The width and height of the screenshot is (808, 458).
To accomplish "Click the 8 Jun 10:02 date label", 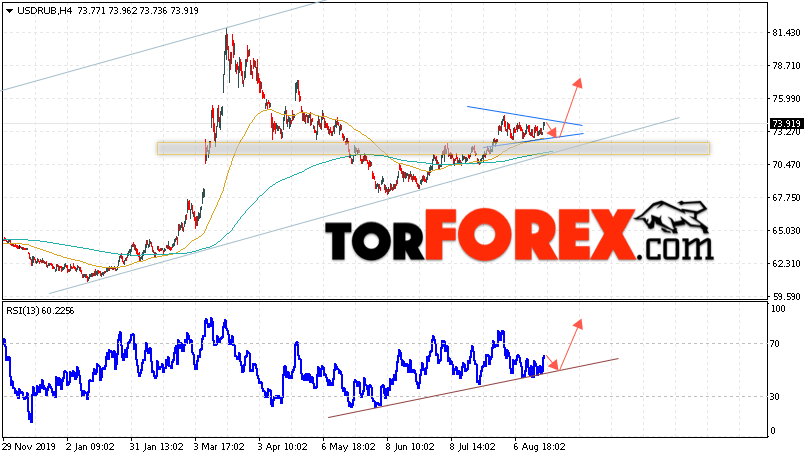I will coord(410,447).
